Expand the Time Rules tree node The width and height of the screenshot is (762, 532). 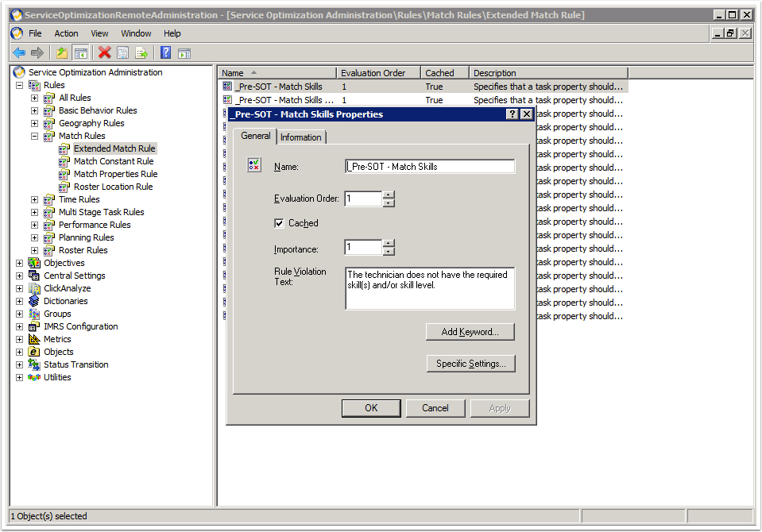34,199
